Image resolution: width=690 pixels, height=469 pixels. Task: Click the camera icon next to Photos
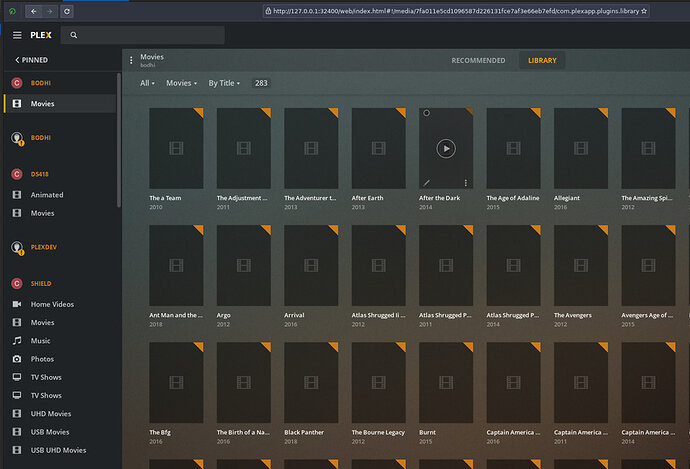[x=16, y=359]
